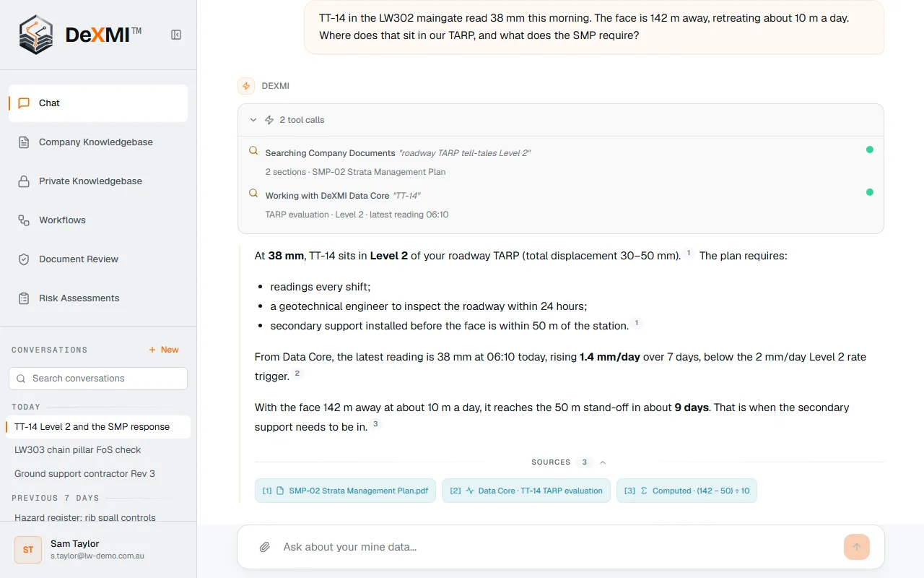Open Risk Assessments
Viewport: 924px width, 578px height.
point(98,298)
